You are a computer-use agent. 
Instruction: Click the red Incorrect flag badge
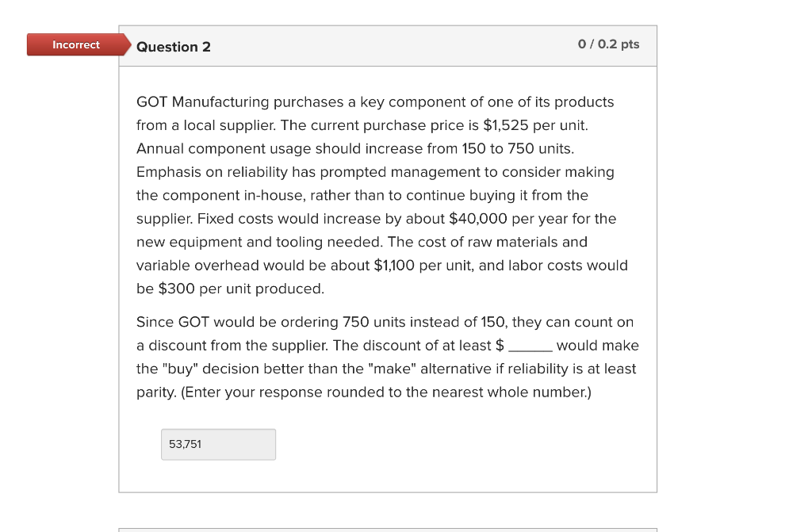(75, 44)
